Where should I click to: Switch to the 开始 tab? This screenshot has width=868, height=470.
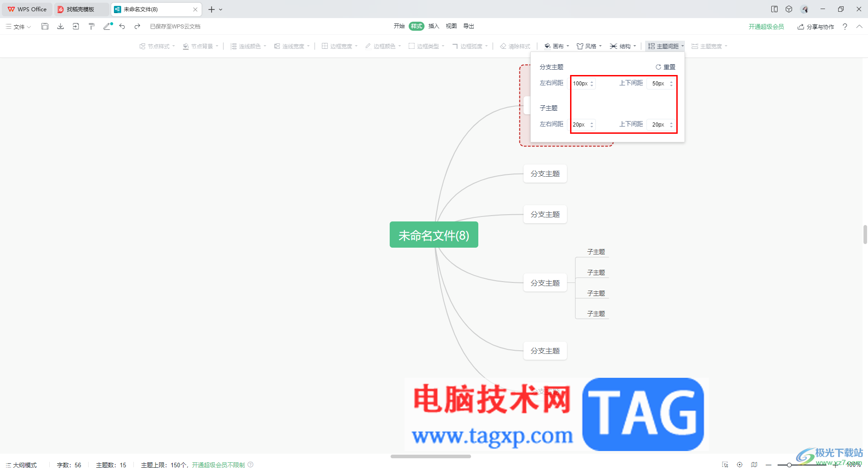[399, 26]
